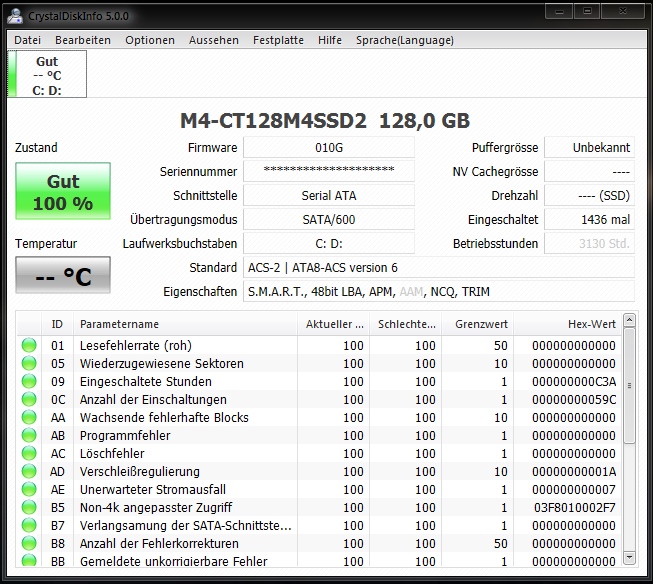Click hex value 000000000C3A
The width and height of the screenshot is (653, 584).
[x=574, y=381]
